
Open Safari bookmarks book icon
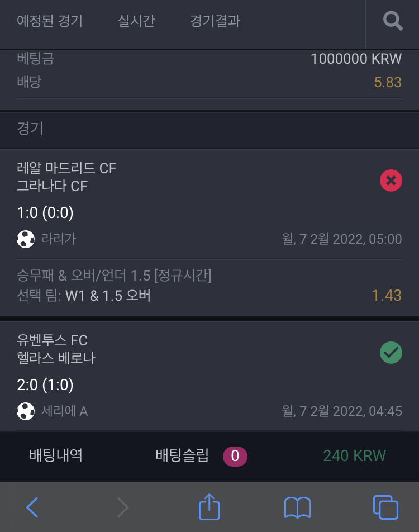click(297, 507)
